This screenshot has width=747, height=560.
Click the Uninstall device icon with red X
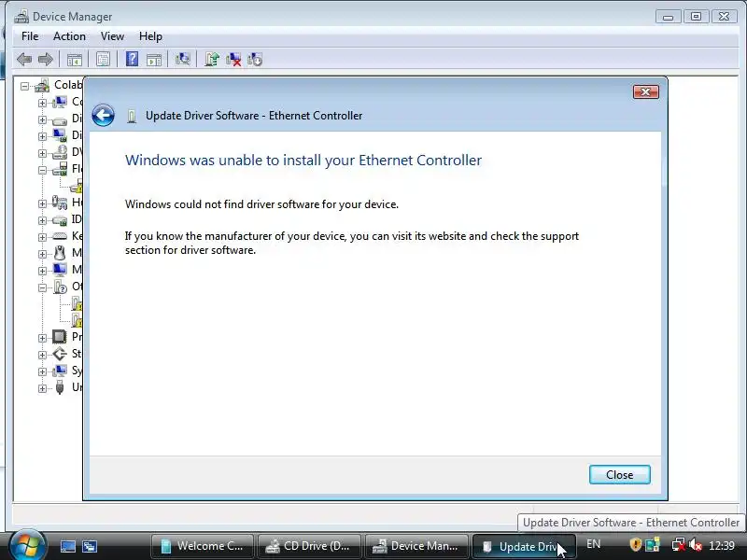click(233, 60)
